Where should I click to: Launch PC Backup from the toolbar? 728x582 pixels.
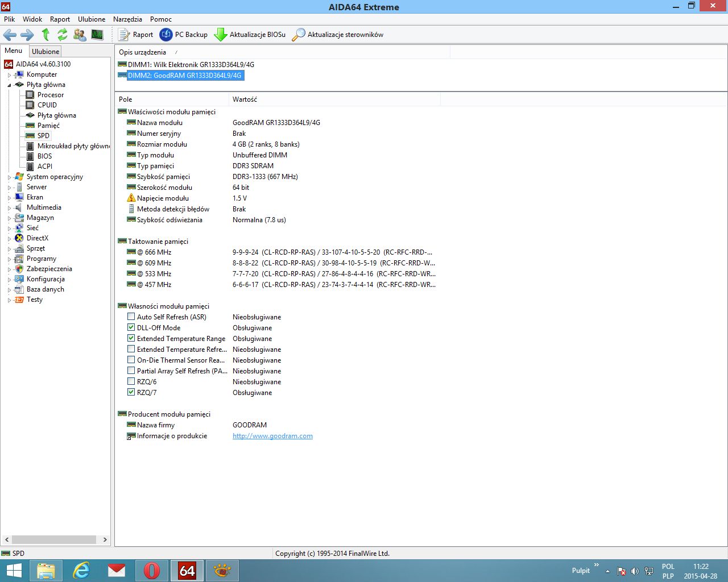point(183,35)
